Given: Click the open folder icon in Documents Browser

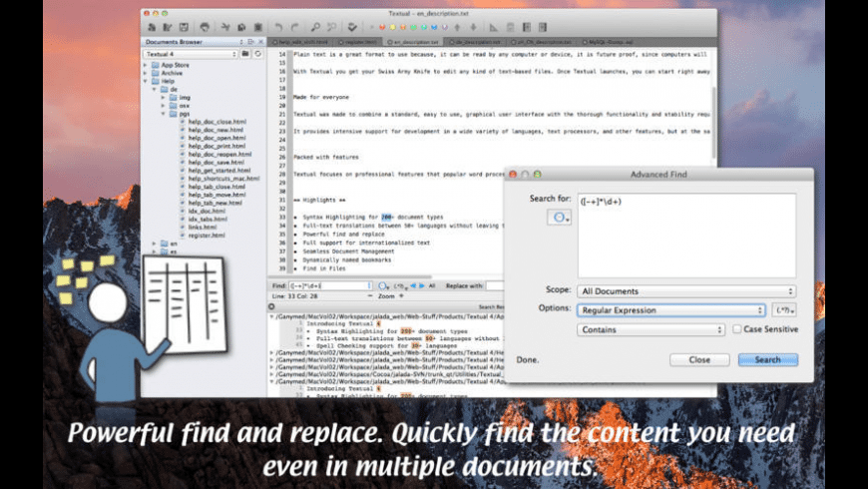Looking at the screenshot, I should tap(245, 54).
